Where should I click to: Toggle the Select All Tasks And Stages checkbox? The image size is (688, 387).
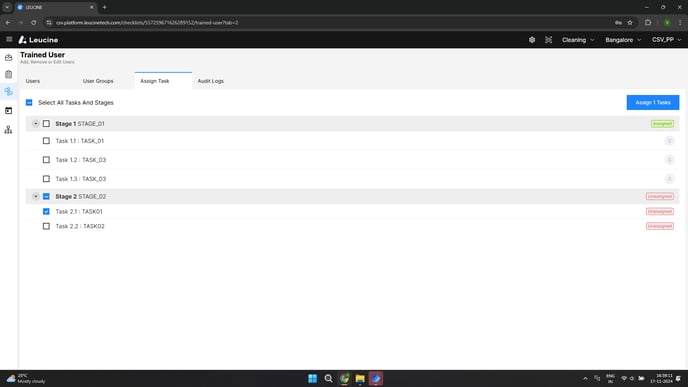pyautogui.click(x=29, y=102)
